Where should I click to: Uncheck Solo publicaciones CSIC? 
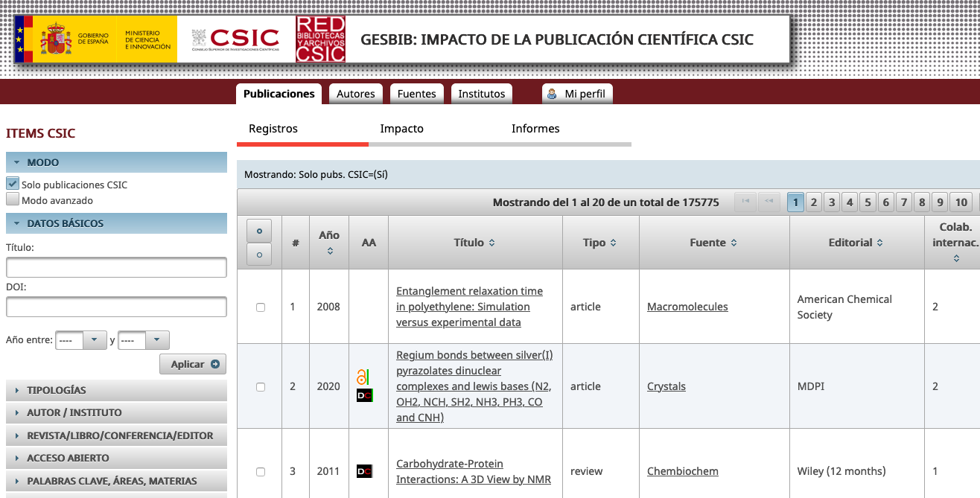coord(10,184)
